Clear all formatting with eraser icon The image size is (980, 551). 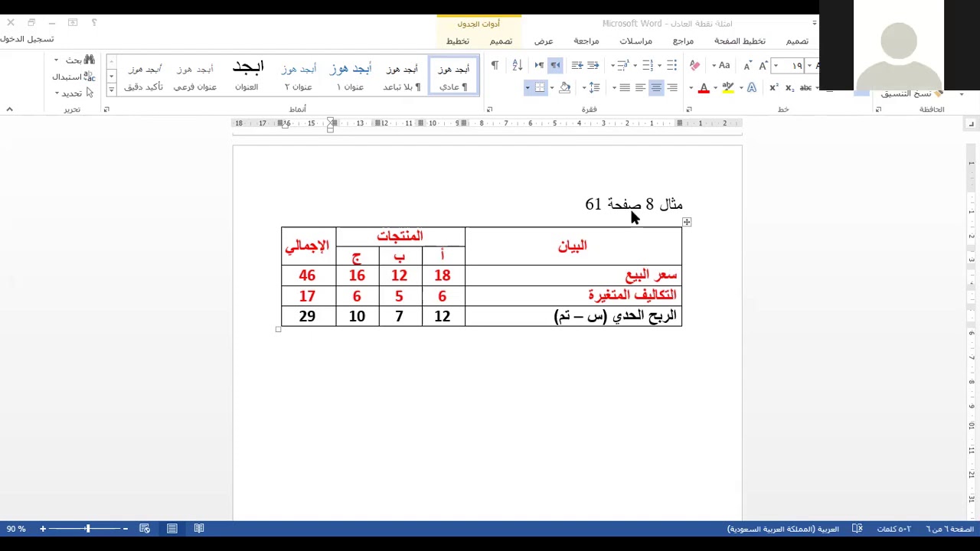pos(695,65)
